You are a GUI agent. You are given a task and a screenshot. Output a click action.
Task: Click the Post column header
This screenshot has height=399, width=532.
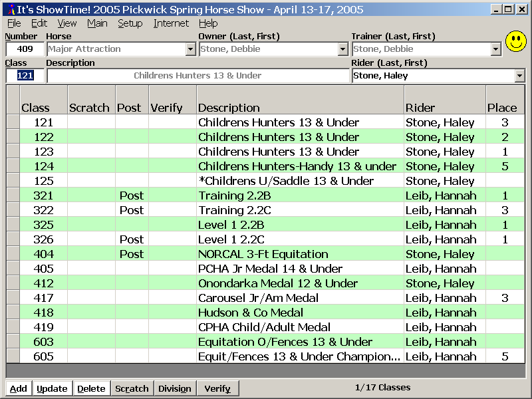(x=132, y=100)
